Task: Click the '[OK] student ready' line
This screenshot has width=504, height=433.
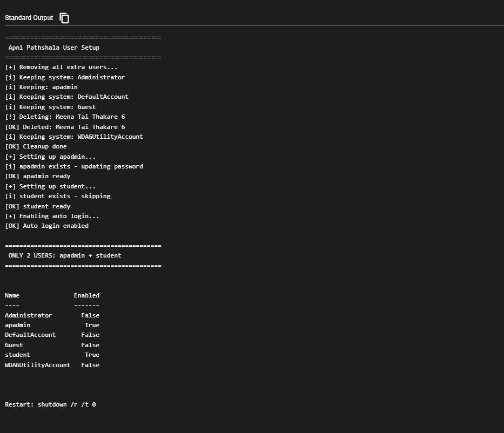Action: pos(38,206)
